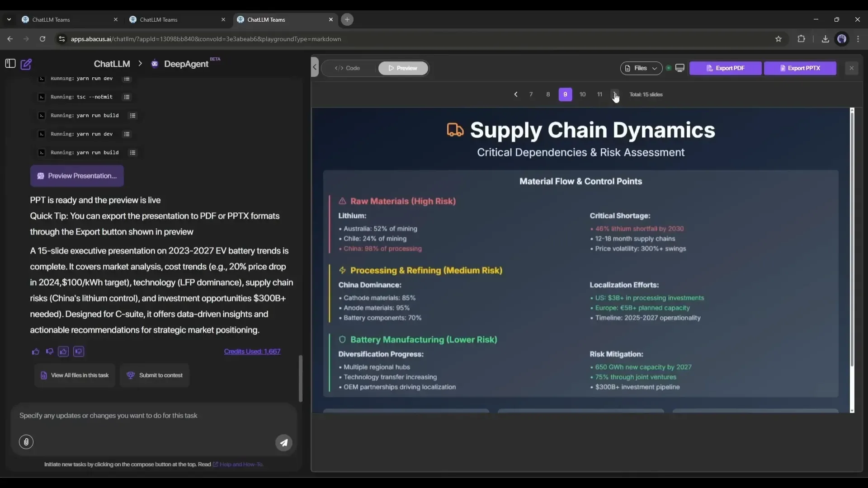View site information icon in address bar
Viewport: 868px width, 488px height.
click(62, 39)
